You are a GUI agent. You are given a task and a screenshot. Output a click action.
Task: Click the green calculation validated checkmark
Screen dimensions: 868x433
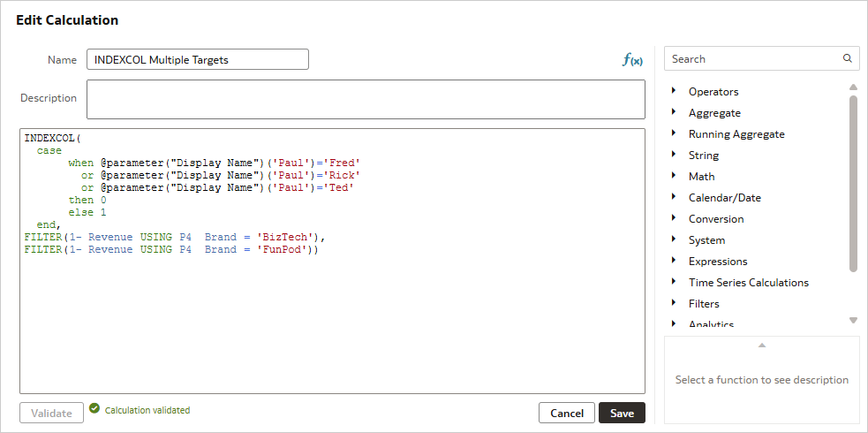(94, 409)
